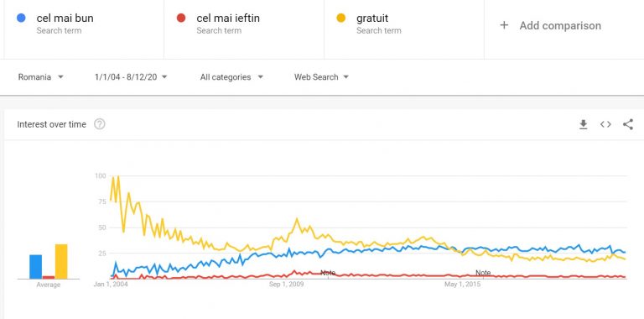Open the Note marker near May 2015
Image resolution: width=644 pixels, height=319 pixels.
[483, 273]
